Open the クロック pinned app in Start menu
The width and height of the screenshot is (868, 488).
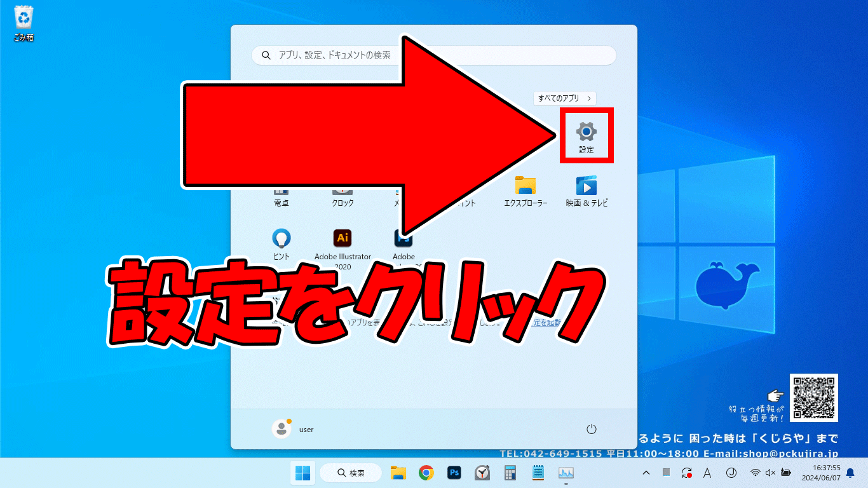pyautogui.click(x=342, y=196)
